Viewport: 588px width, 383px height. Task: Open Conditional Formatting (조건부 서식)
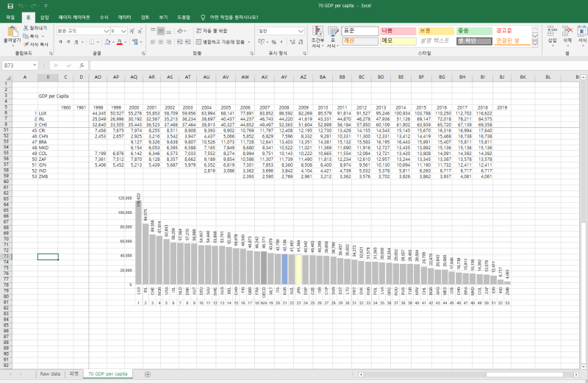318,37
